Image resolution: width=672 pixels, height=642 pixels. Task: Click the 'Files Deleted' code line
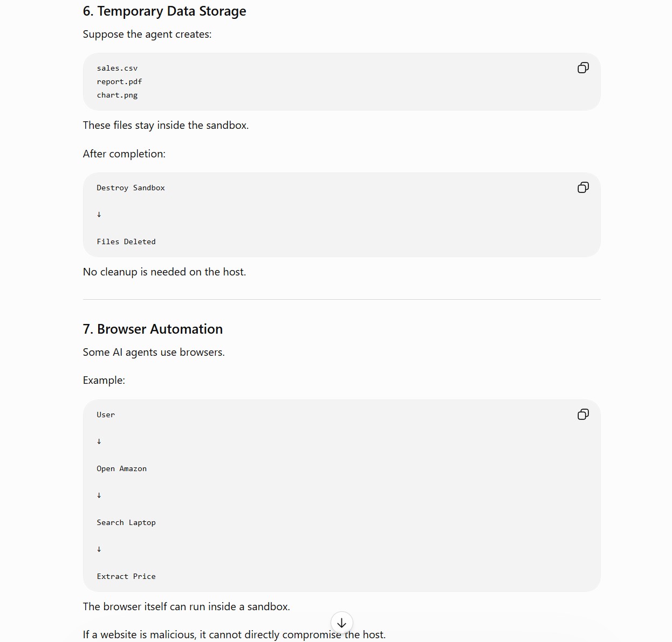tap(126, 242)
